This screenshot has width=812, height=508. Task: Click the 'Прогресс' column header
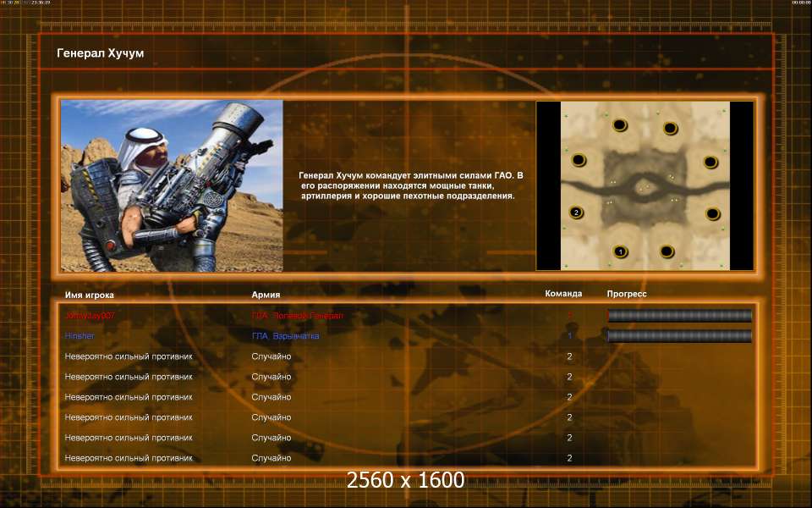coord(627,294)
